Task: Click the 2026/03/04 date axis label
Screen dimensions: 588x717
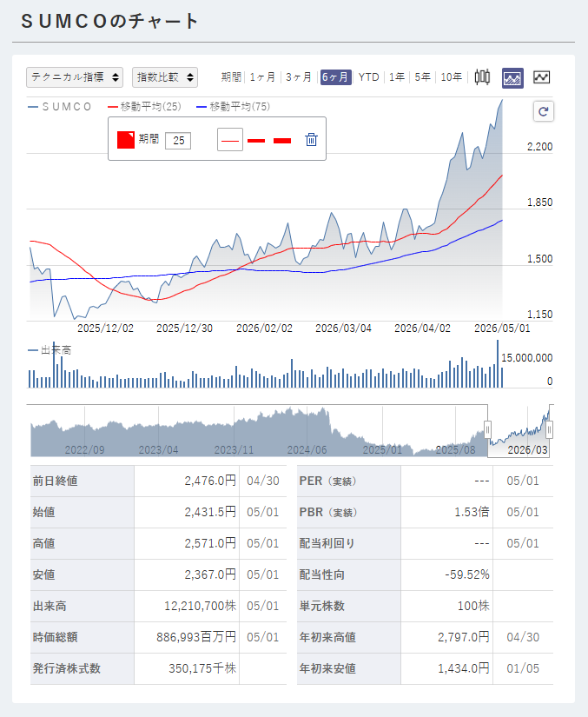Action: pyautogui.click(x=344, y=329)
